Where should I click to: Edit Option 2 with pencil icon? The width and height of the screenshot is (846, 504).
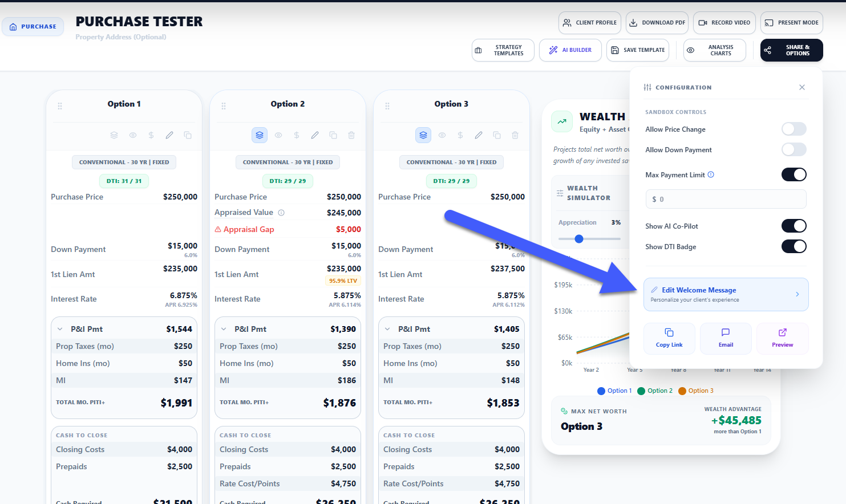(x=315, y=135)
